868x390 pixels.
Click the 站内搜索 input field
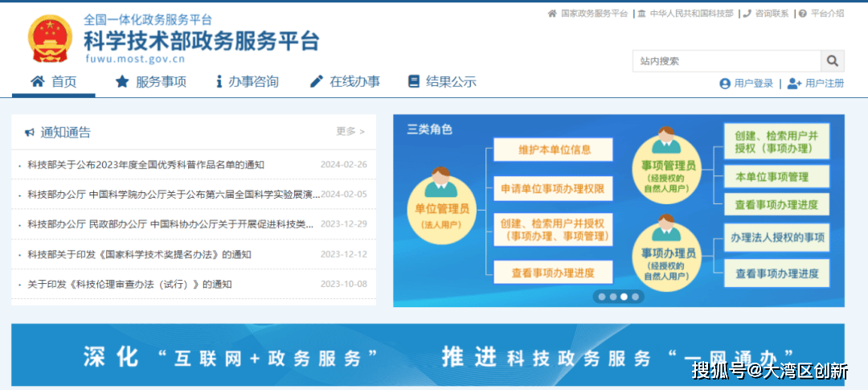727,61
